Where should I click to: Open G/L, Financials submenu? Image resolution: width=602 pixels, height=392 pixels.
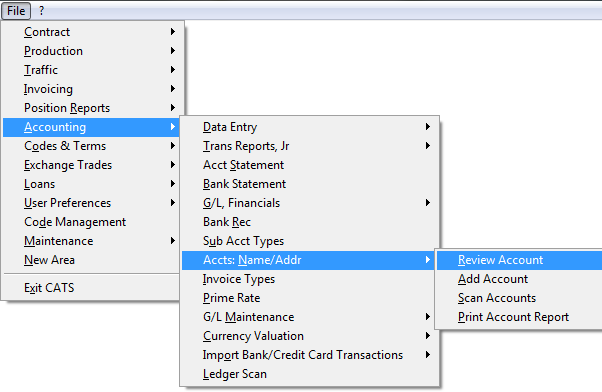point(309,203)
